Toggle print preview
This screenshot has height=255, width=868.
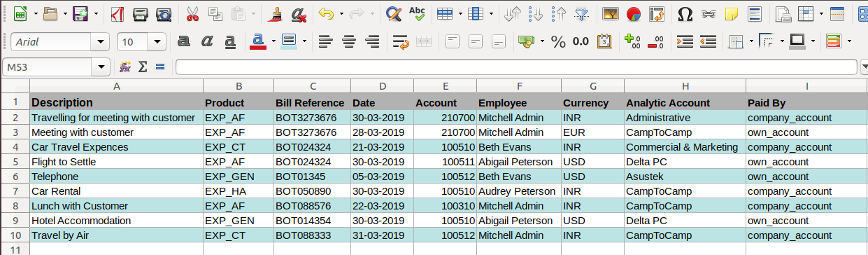coord(164,13)
